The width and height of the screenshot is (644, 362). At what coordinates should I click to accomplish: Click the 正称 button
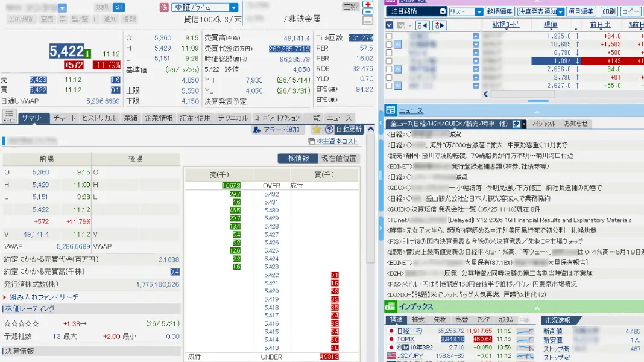[x=350, y=7]
